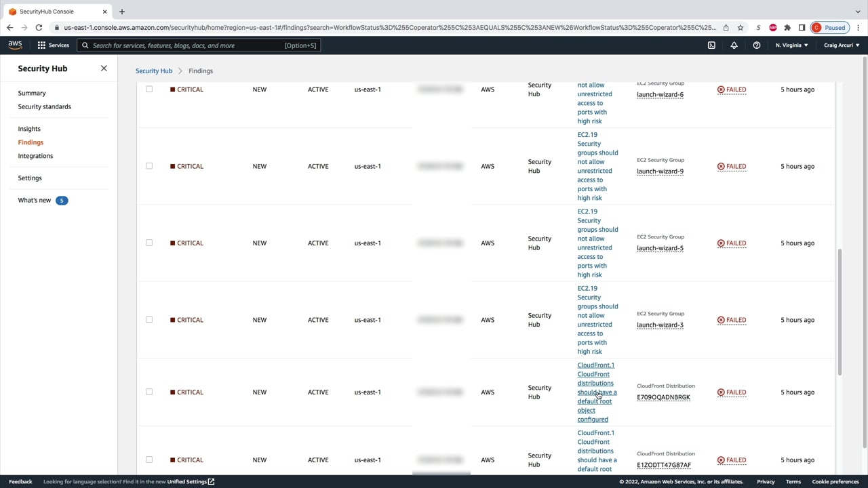868x488 pixels.
Task: Open the N. Virginia region dropdown
Action: click(791, 45)
